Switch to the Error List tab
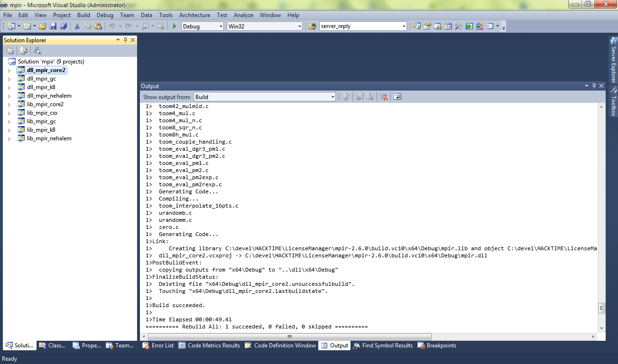Screen dimensions: 618x364 pos(158,346)
